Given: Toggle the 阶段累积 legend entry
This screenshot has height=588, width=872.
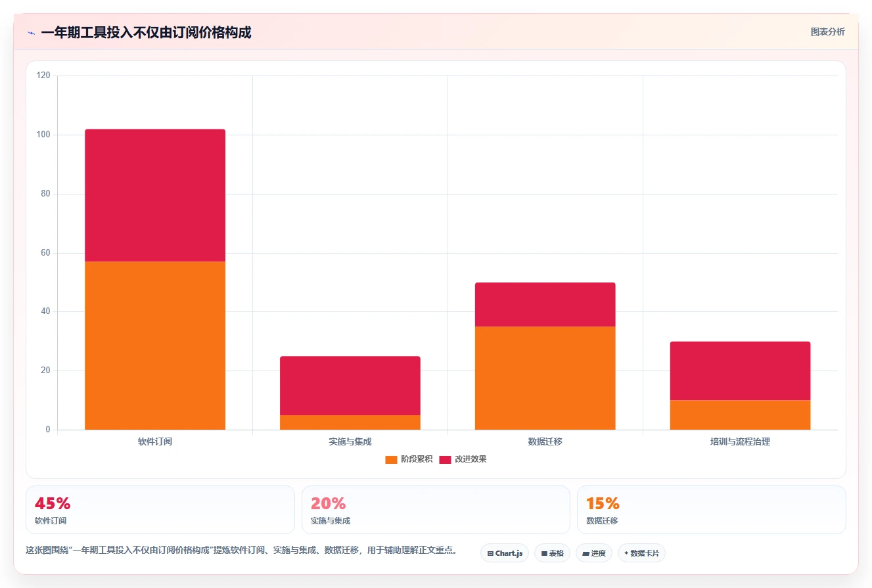Looking at the screenshot, I should [409, 459].
